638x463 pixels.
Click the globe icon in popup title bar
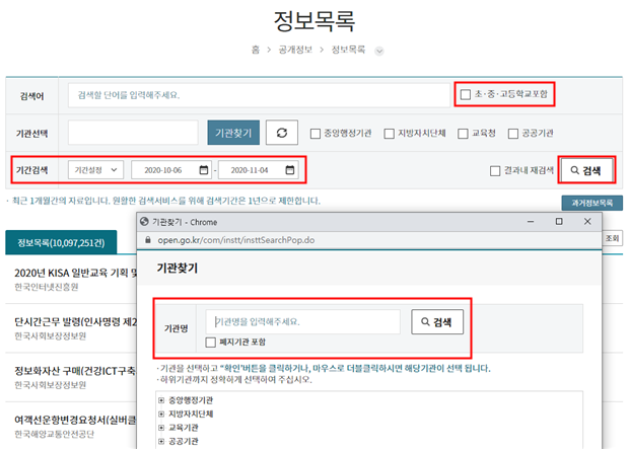click(x=144, y=222)
